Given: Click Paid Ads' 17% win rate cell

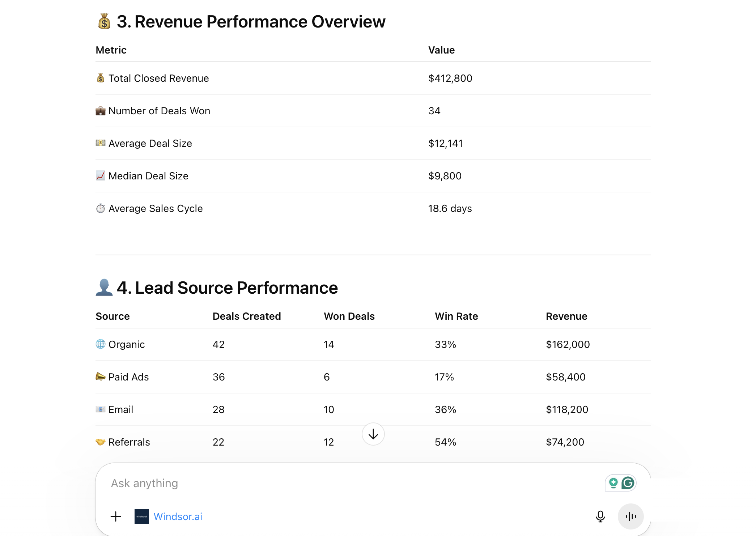Looking at the screenshot, I should click(x=444, y=377).
